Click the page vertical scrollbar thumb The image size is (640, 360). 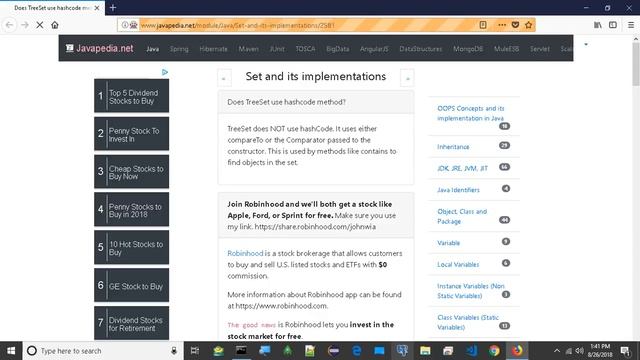coord(636,64)
